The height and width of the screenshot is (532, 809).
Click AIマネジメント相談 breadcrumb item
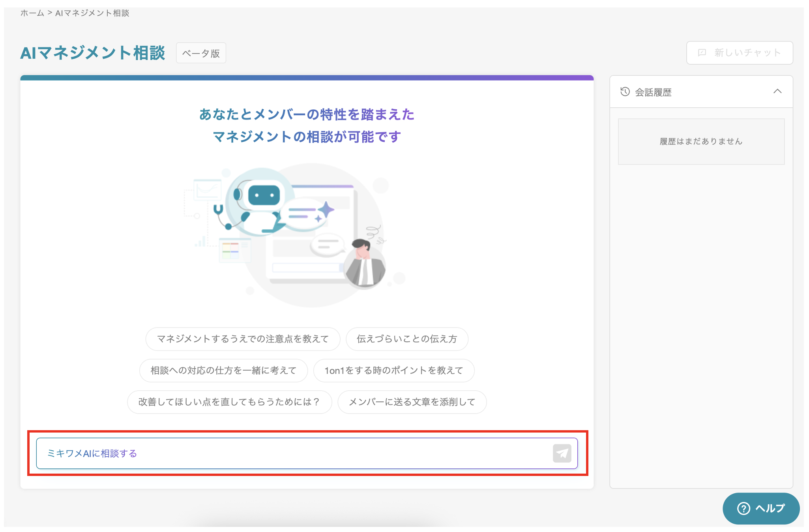click(x=92, y=13)
